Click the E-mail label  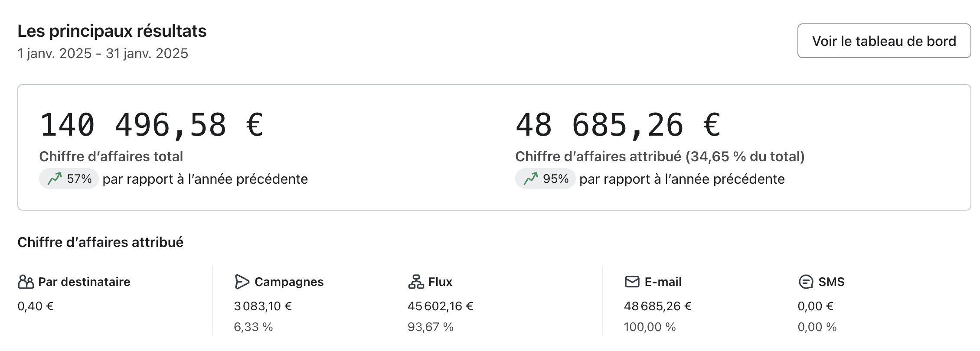pos(663,282)
